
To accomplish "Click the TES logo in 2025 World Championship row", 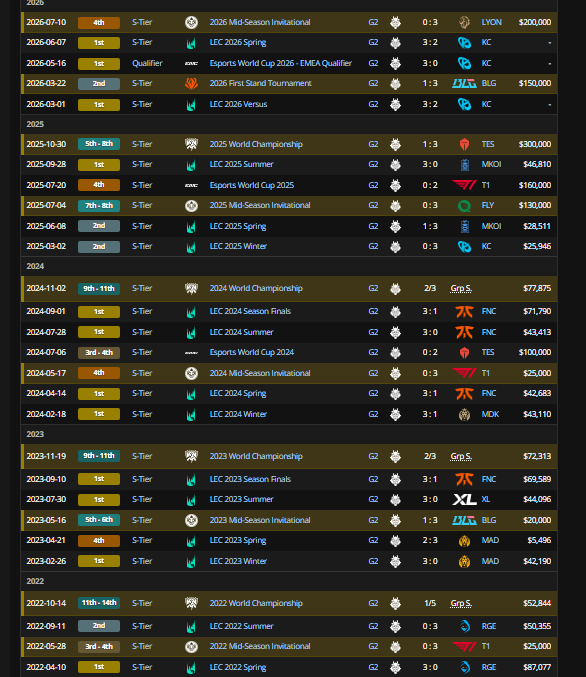I will (464, 144).
